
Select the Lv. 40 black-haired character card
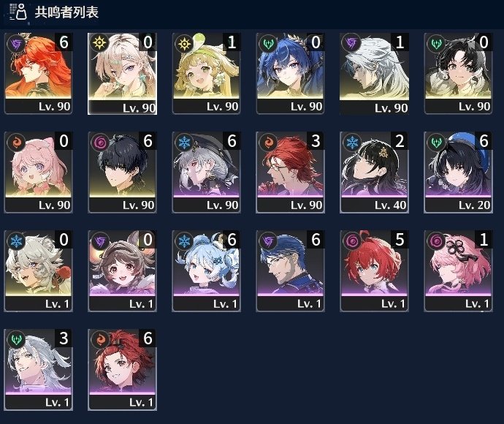point(374,172)
